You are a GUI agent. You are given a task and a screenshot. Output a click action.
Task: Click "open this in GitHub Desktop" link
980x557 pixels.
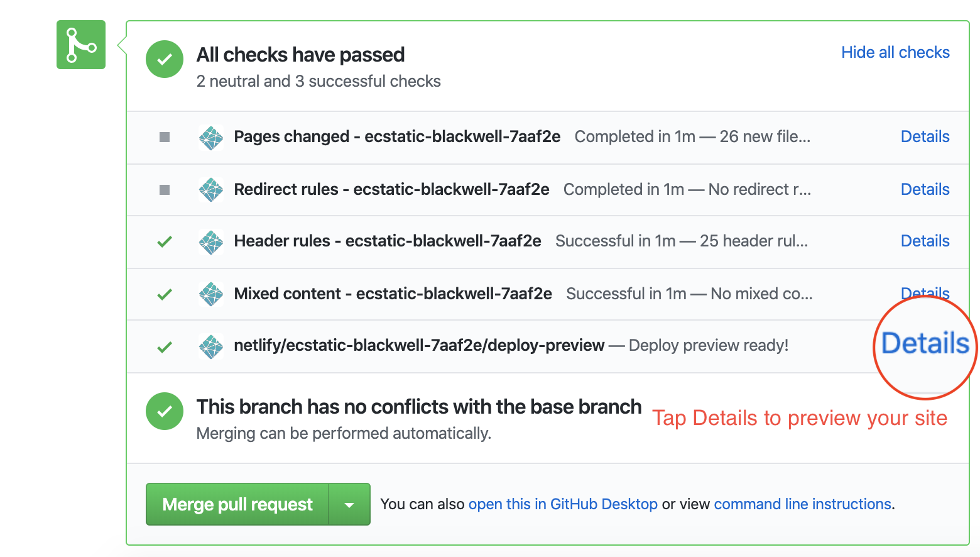tap(563, 504)
